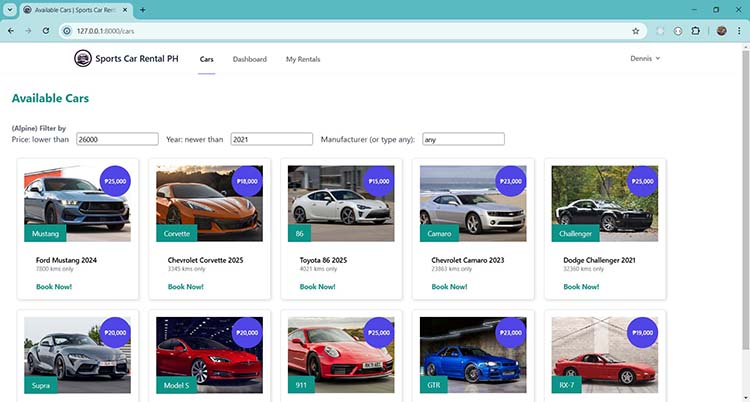The width and height of the screenshot is (750, 402).
Task: Open the tab search dropdown arrow
Action: (x=10, y=10)
